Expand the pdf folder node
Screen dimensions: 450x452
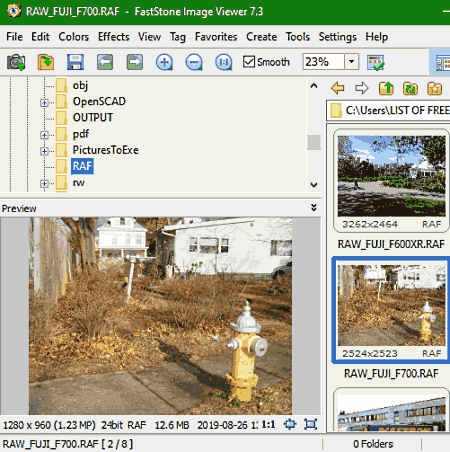pos(44,135)
